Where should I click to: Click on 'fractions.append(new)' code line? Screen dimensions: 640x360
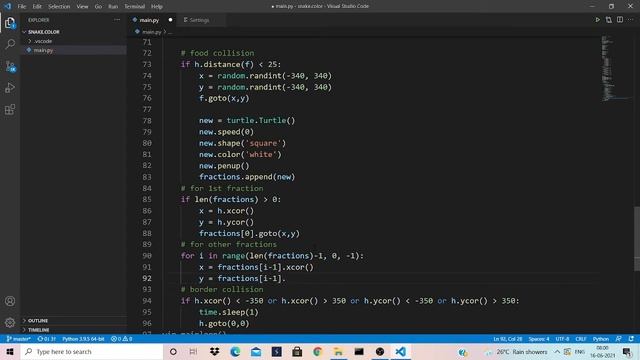(247, 177)
